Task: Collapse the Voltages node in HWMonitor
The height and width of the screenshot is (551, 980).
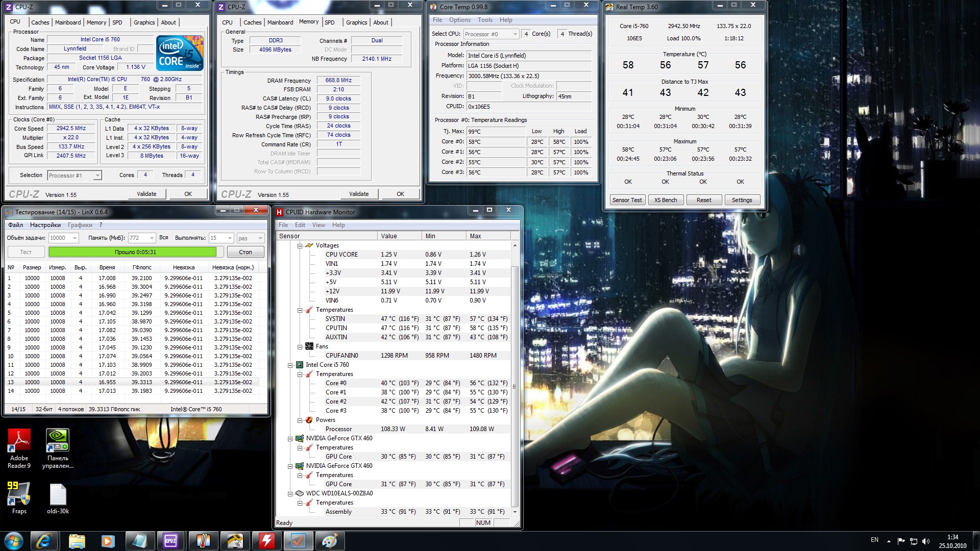Action: click(300, 245)
